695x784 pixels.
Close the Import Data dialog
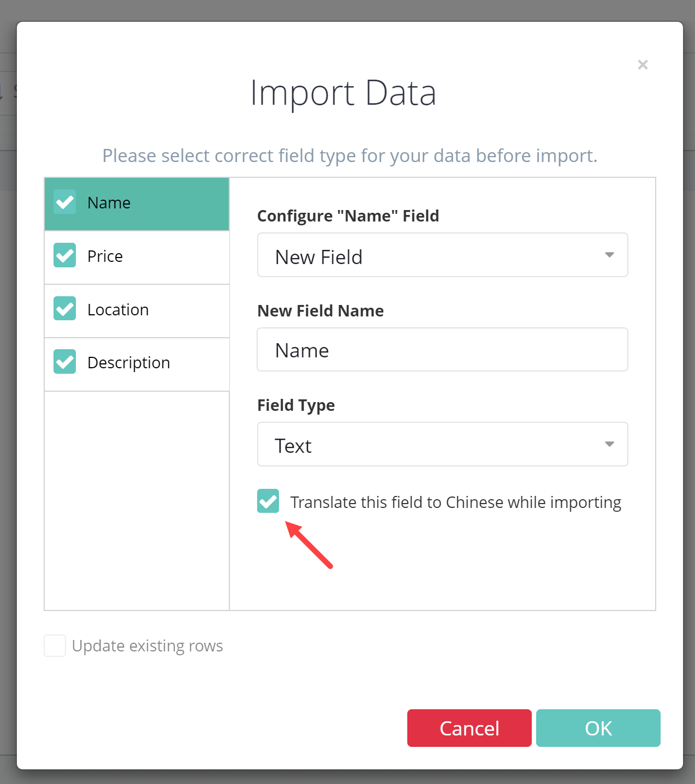pos(643,65)
